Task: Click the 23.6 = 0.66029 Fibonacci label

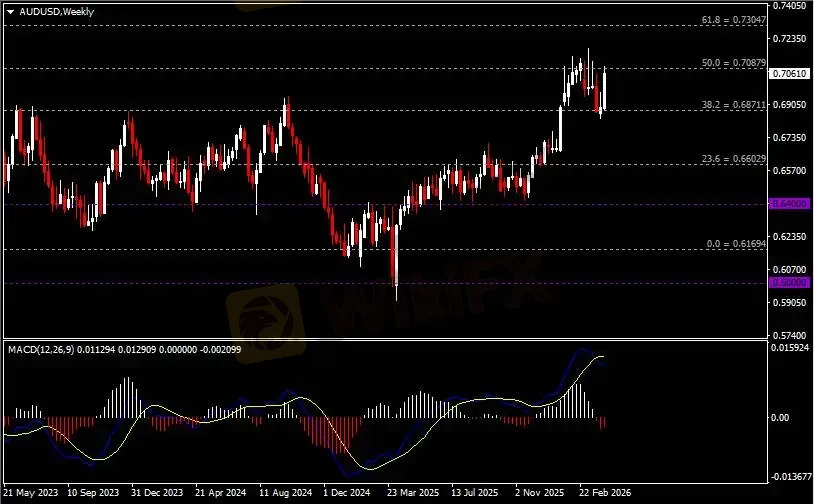Action: click(732, 158)
